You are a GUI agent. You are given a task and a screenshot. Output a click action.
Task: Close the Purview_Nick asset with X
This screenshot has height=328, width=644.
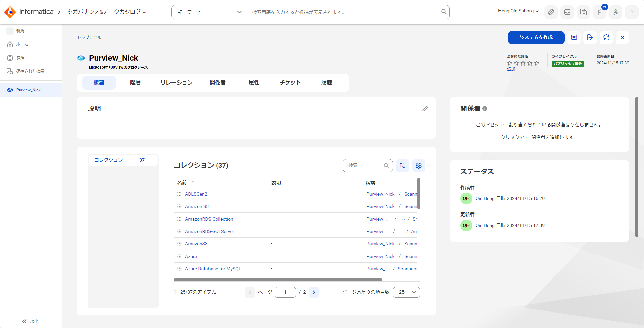tap(622, 38)
